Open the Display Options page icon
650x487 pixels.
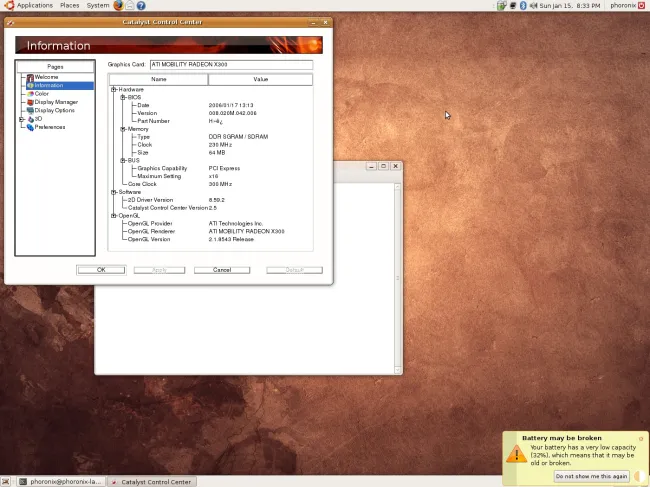click(x=30, y=111)
